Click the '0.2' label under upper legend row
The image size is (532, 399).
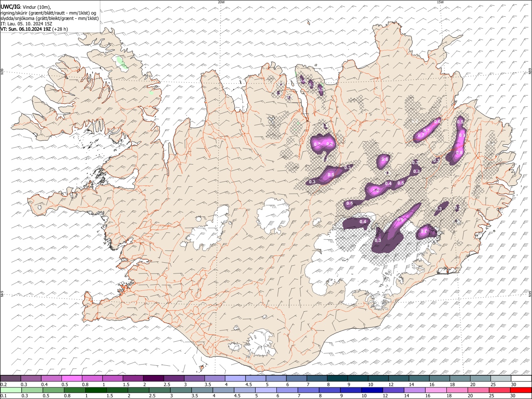[x=3, y=384]
